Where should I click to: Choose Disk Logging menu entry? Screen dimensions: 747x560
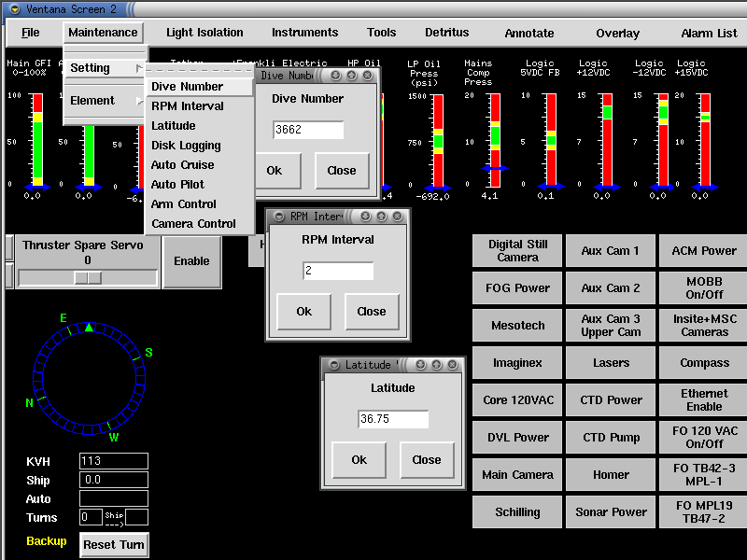coord(199,146)
